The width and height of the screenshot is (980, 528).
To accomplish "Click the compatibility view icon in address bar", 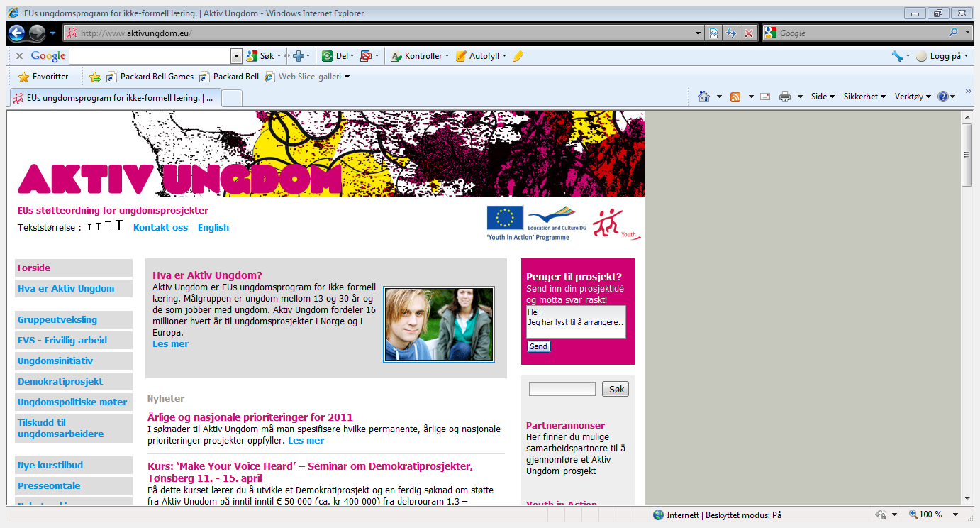I will (714, 33).
